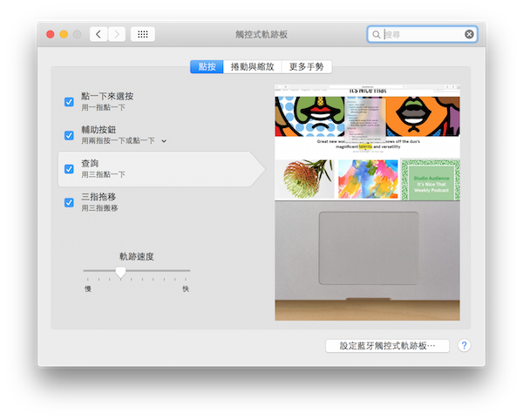The height and width of the screenshot is (420, 523).
Task: Click the 點一下來選按 label
Action: (x=107, y=97)
